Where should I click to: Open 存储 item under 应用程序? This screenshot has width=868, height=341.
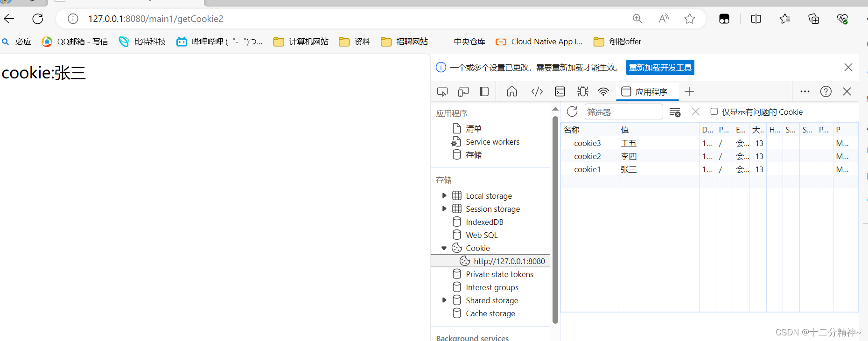tap(473, 155)
